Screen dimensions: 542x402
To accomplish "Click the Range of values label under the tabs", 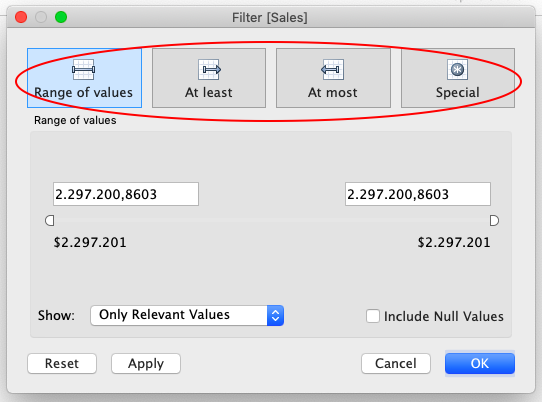I will (x=75, y=120).
